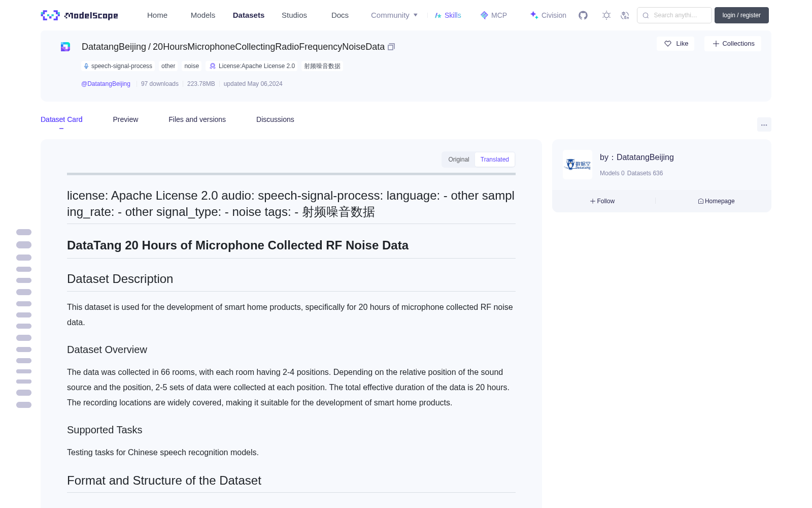
Task: Open the Skills page
Action: (448, 15)
